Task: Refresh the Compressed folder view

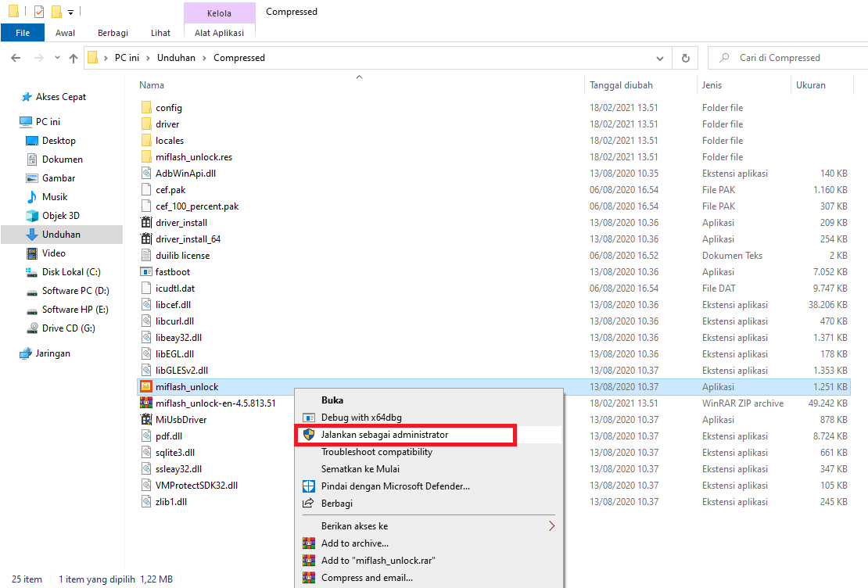Action: [685, 58]
